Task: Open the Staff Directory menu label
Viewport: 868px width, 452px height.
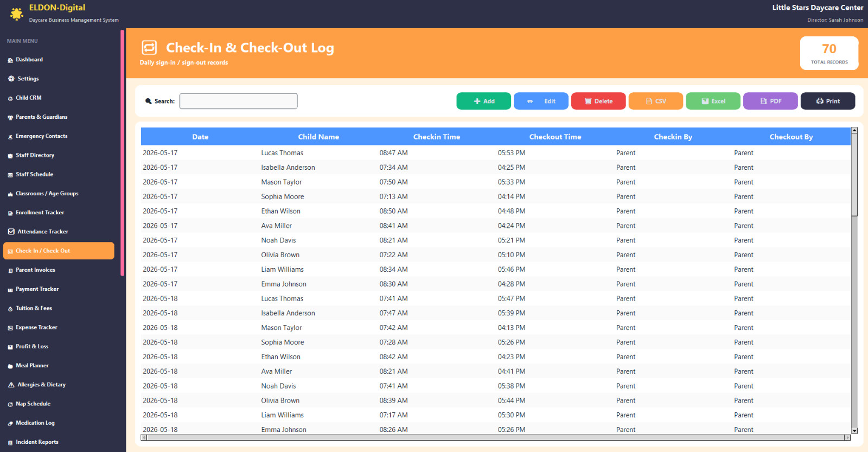Action: click(x=35, y=155)
